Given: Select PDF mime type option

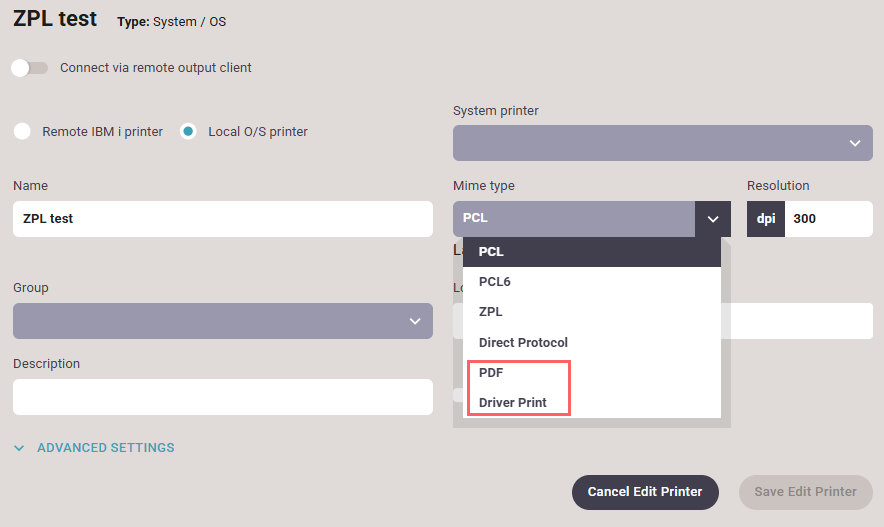Looking at the screenshot, I should coord(591,372).
